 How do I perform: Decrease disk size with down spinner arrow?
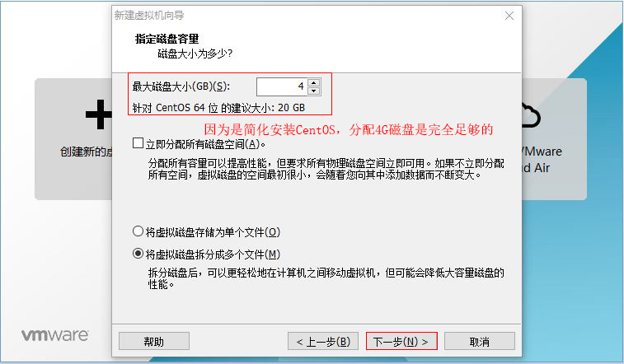click(x=314, y=91)
